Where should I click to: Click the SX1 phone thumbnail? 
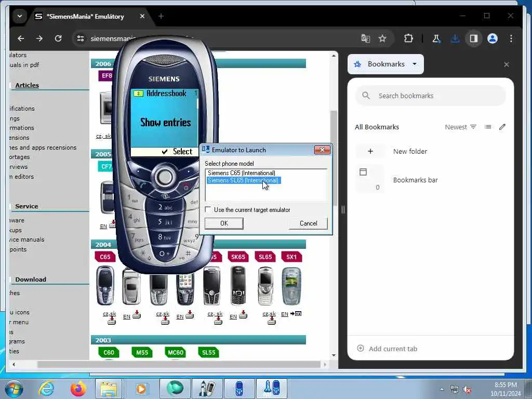[291, 286]
